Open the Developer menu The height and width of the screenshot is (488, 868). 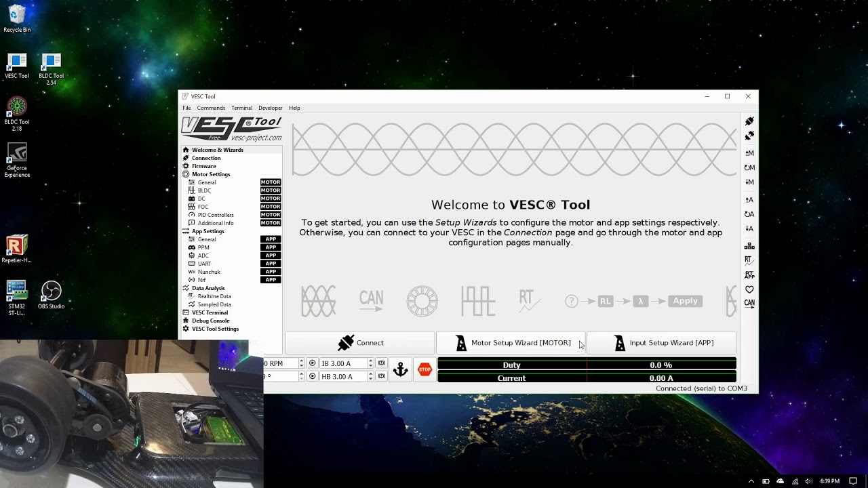click(271, 108)
